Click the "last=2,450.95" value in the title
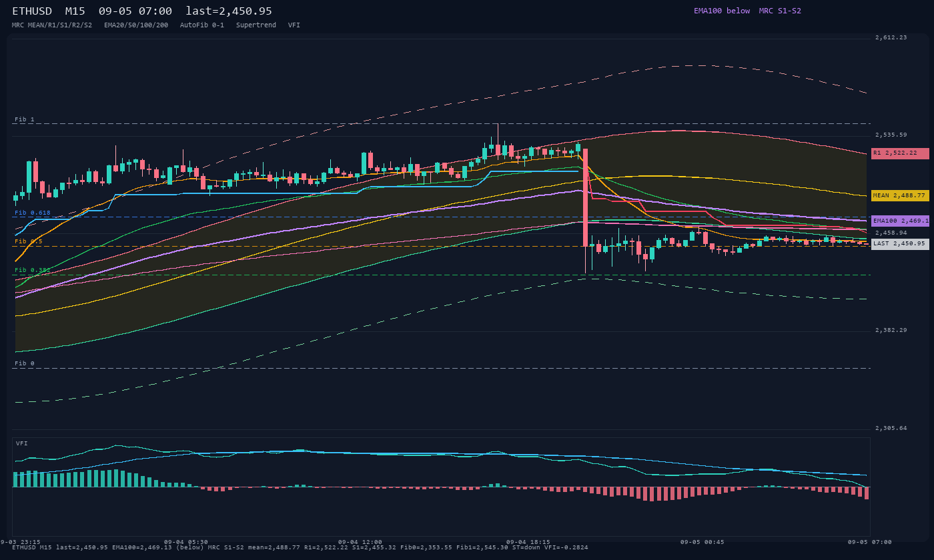 (x=229, y=11)
